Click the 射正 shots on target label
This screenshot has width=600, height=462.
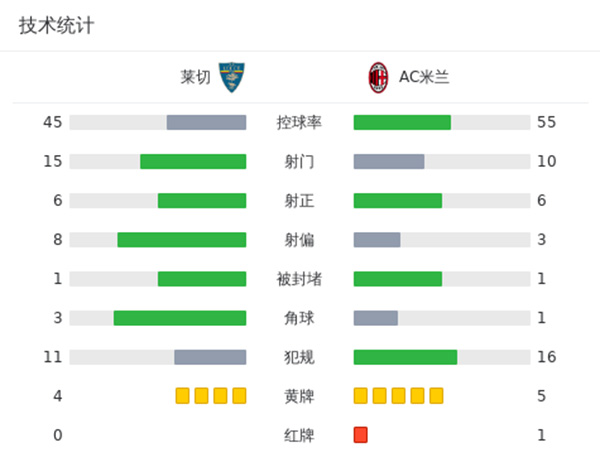coord(299,200)
